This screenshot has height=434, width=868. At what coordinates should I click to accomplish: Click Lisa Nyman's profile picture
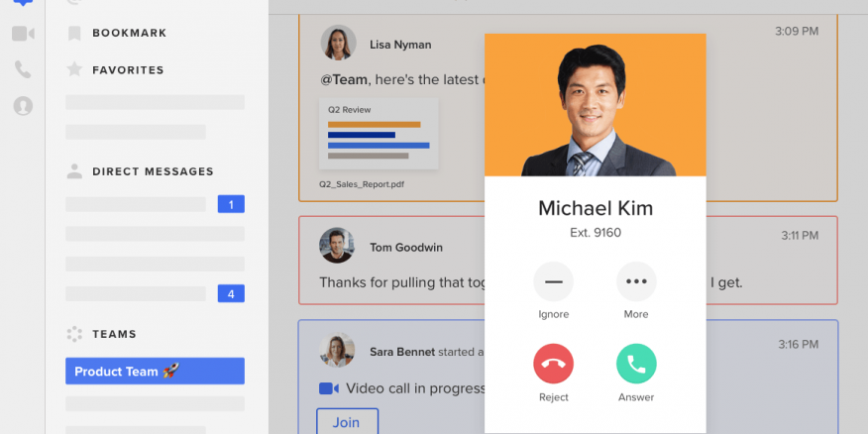(x=338, y=44)
